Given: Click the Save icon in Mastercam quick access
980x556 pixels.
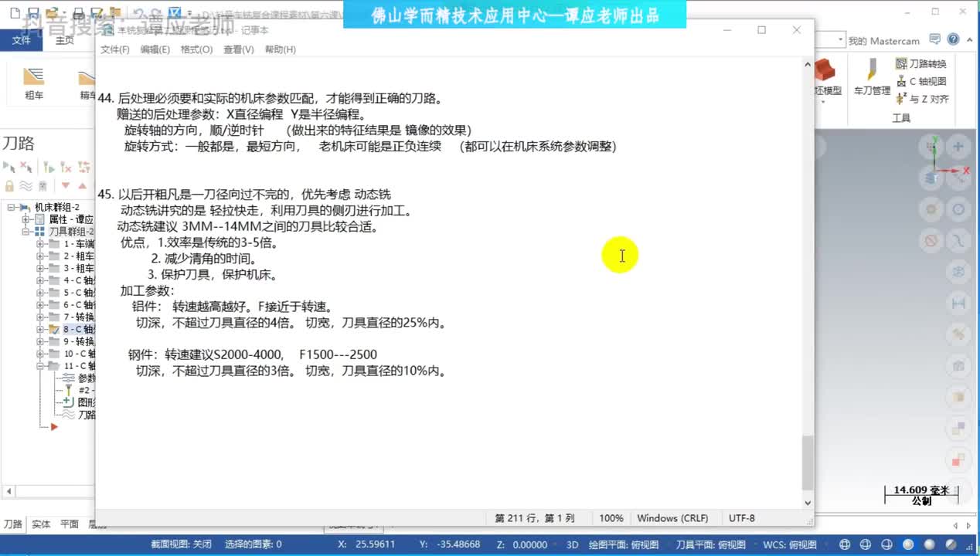Looking at the screenshot, I should 32,13.
